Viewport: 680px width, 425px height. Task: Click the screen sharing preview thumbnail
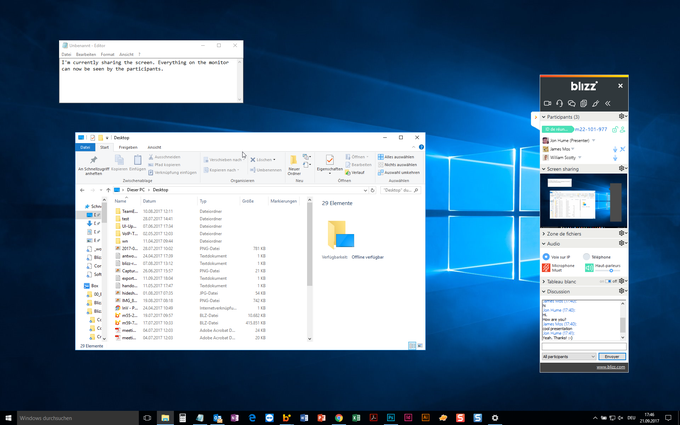tap(584, 201)
